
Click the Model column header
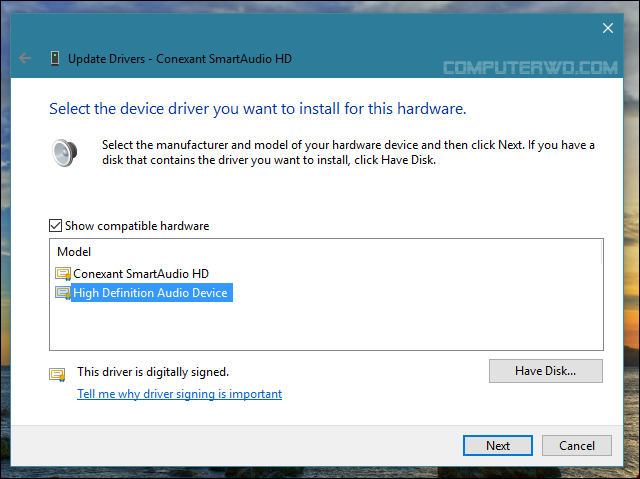point(74,252)
